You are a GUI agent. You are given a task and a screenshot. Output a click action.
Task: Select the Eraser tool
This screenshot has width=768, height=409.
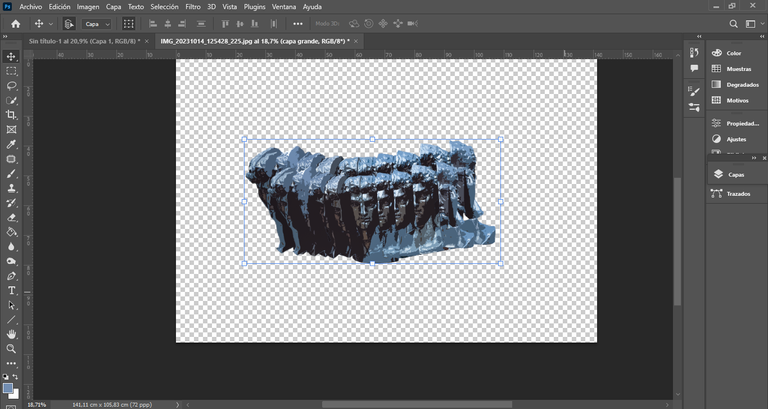coord(11,217)
